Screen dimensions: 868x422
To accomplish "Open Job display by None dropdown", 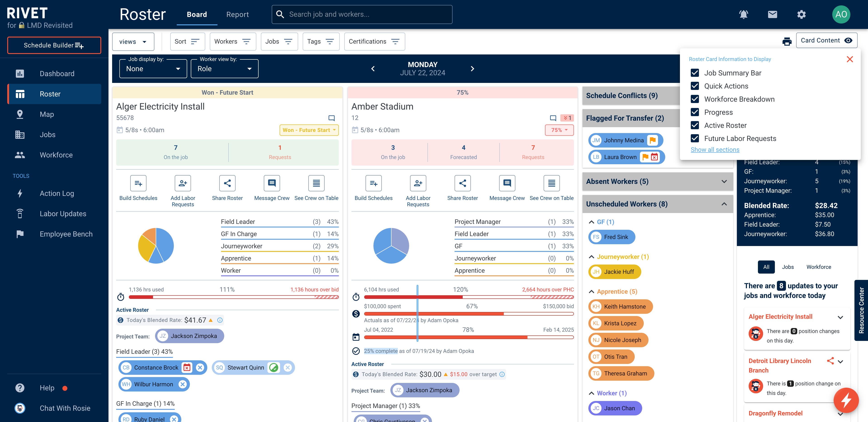I will pos(153,69).
